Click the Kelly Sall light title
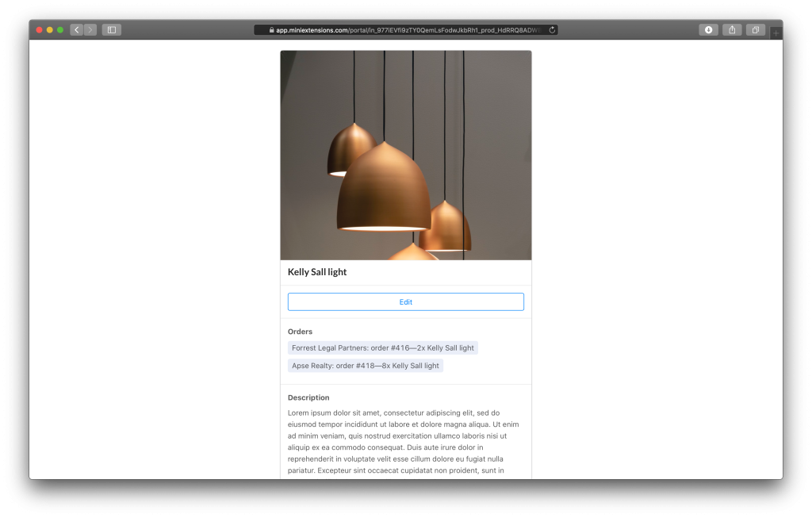The width and height of the screenshot is (812, 518). [317, 272]
